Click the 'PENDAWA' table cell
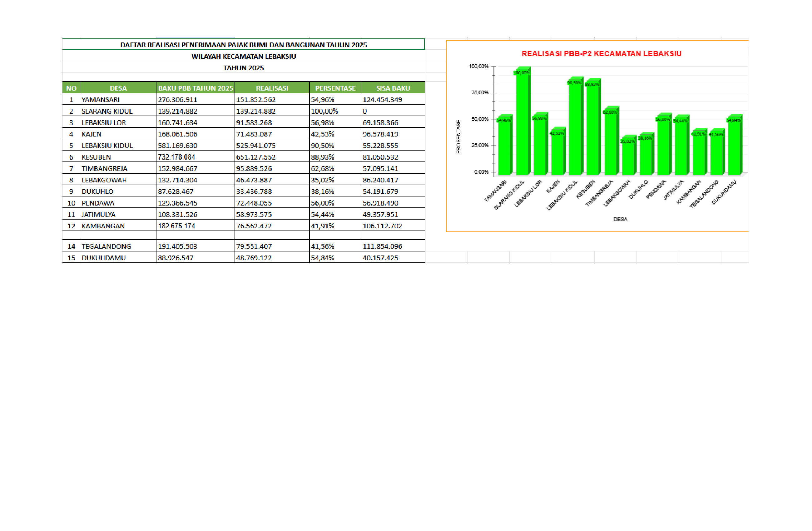The height and width of the screenshot is (531, 812). pyautogui.click(x=118, y=203)
